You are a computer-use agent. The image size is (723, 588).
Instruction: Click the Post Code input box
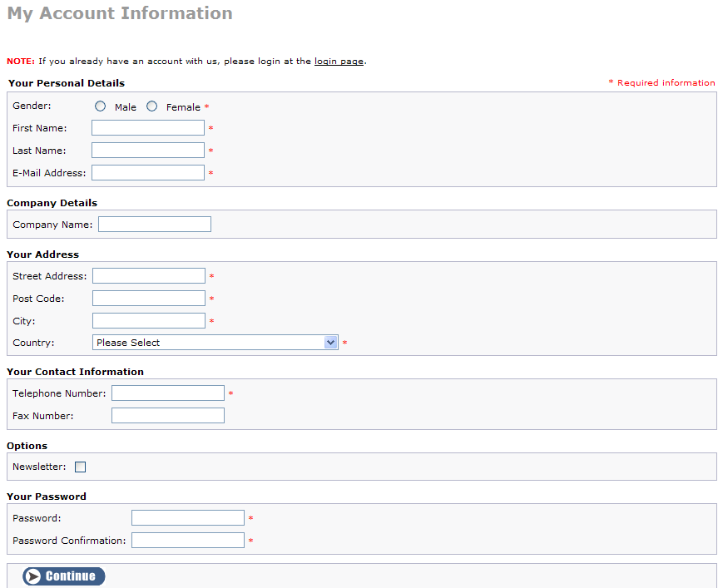[x=149, y=298]
